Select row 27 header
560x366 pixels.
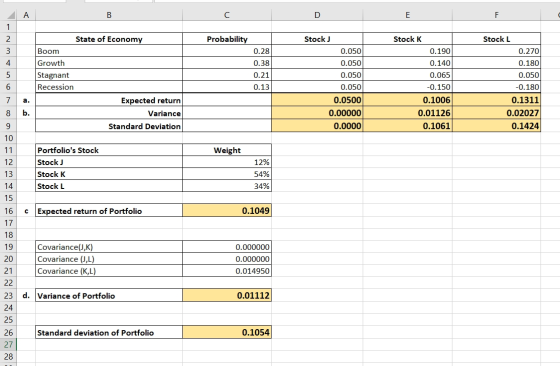coord(9,345)
